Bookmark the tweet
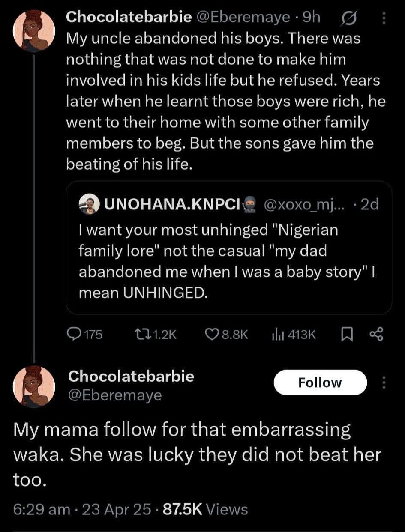The width and height of the screenshot is (405, 532). [x=346, y=335]
